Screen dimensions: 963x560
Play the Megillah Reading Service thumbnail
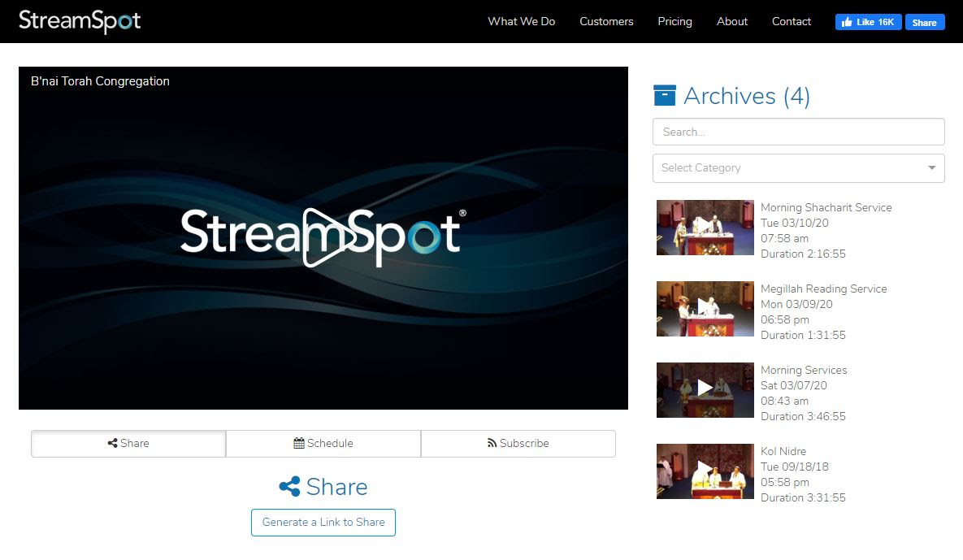pyautogui.click(x=705, y=309)
